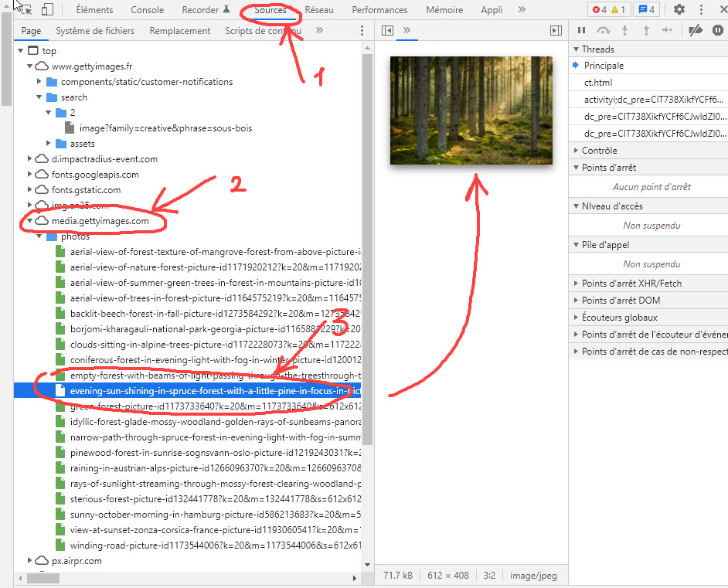
Task: Click the Step into function icon
Action: point(625,30)
